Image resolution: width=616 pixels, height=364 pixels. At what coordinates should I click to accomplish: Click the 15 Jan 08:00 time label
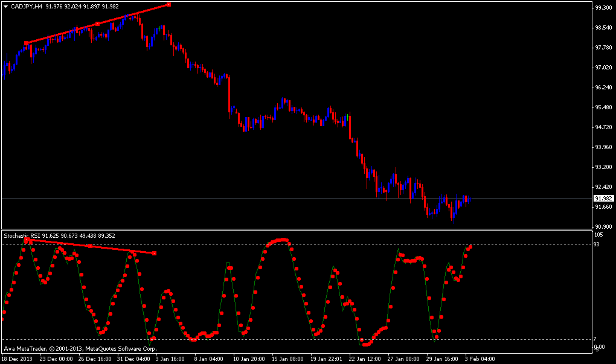click(288, 359)
